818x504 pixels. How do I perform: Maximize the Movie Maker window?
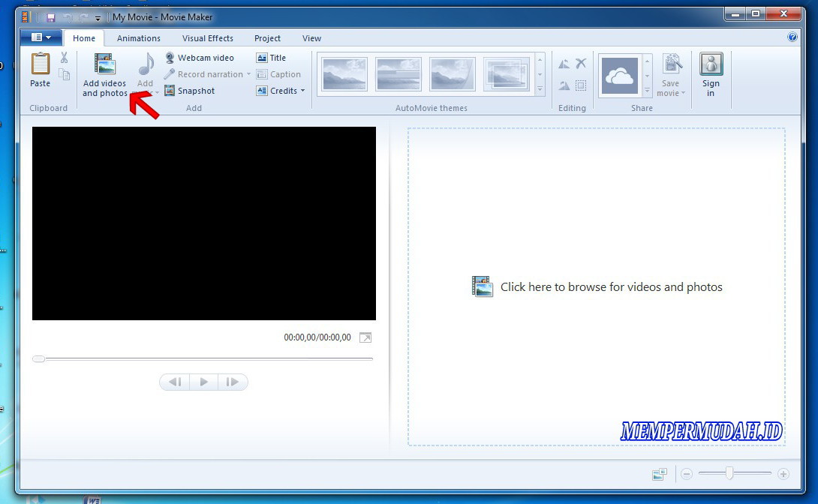pos(756,14)
